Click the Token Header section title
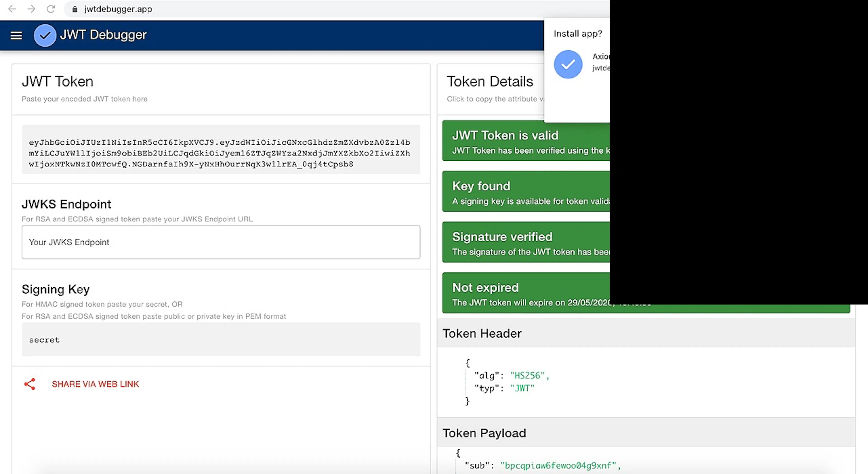 [x=482, y=333]
